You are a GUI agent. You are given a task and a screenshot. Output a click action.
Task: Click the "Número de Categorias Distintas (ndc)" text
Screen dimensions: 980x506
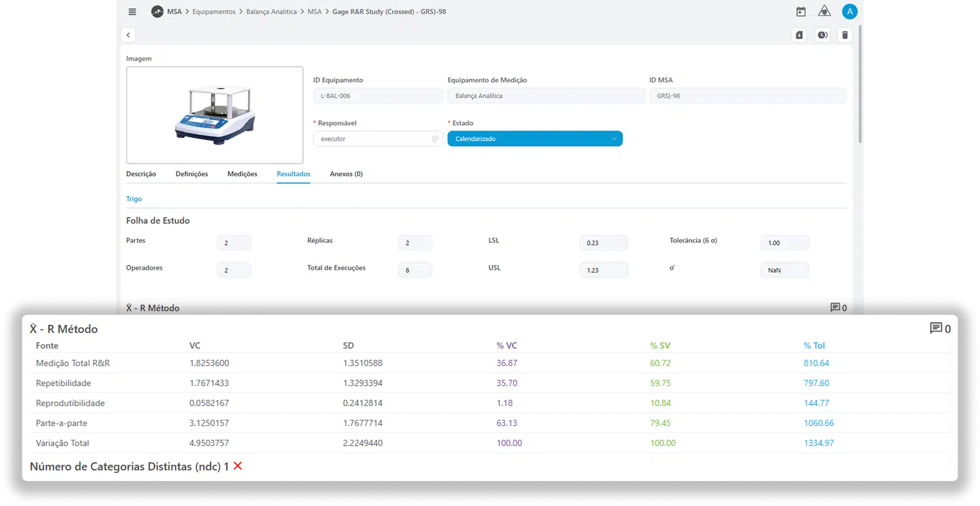click(x=125, y=467)
